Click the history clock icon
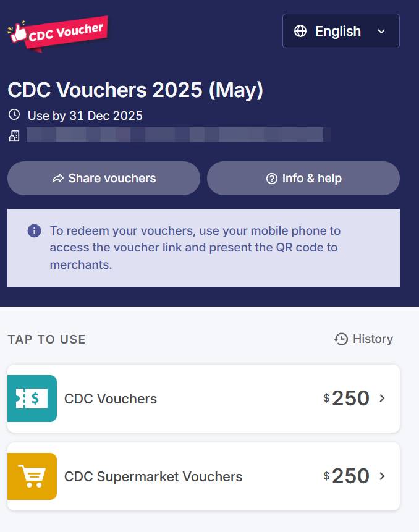 pyautogui.click(x=341, y=339)
